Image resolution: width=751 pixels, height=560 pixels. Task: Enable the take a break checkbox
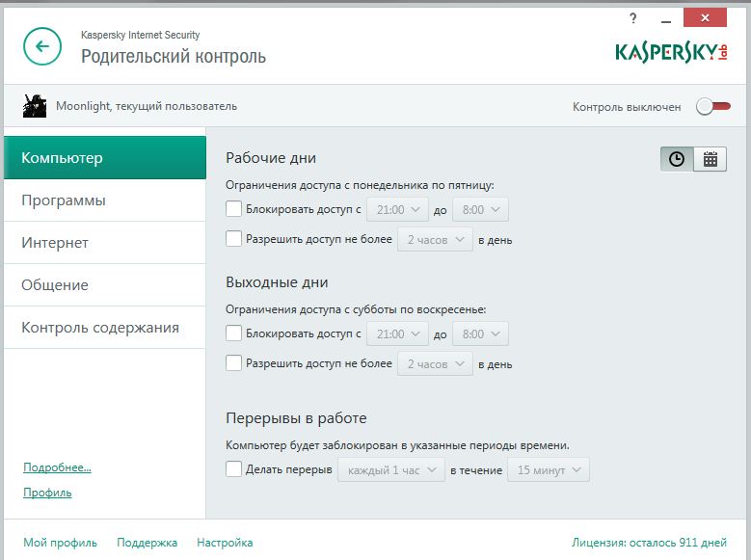[233, 469]
